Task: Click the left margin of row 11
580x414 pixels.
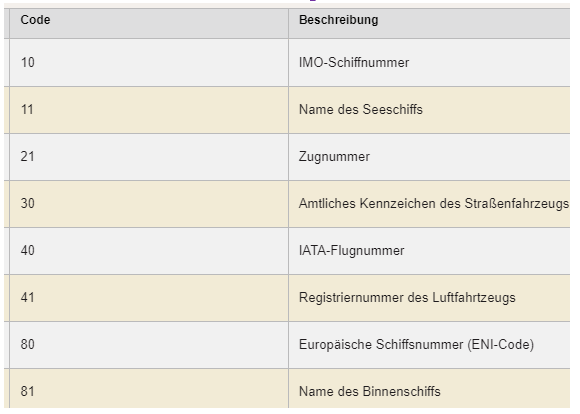Action: [7, 110]
